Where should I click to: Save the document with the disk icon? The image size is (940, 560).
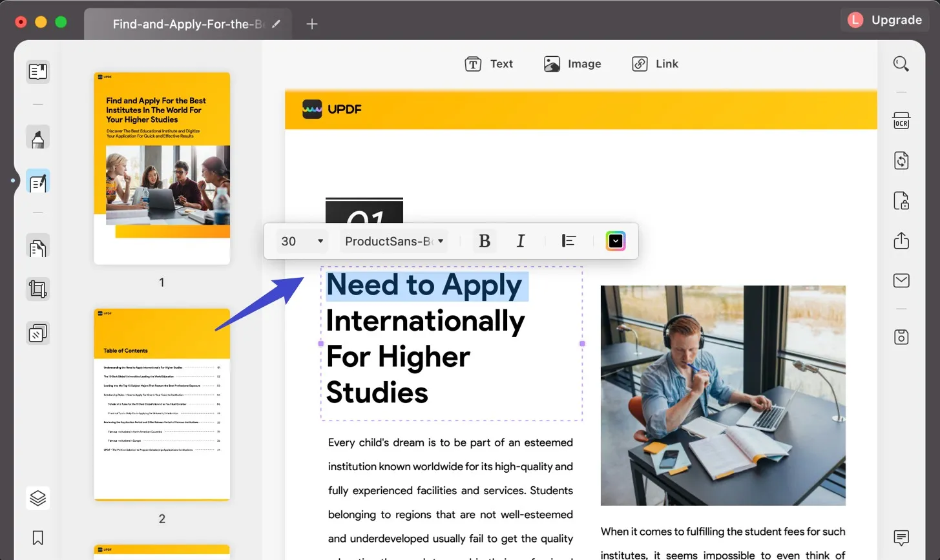tap(901, 336)
